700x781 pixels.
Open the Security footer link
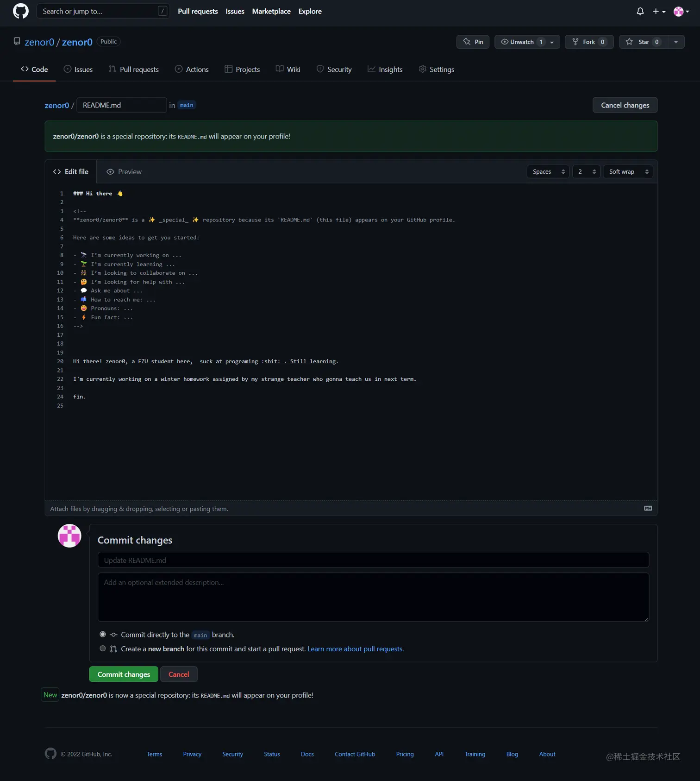tap(232, 754)
